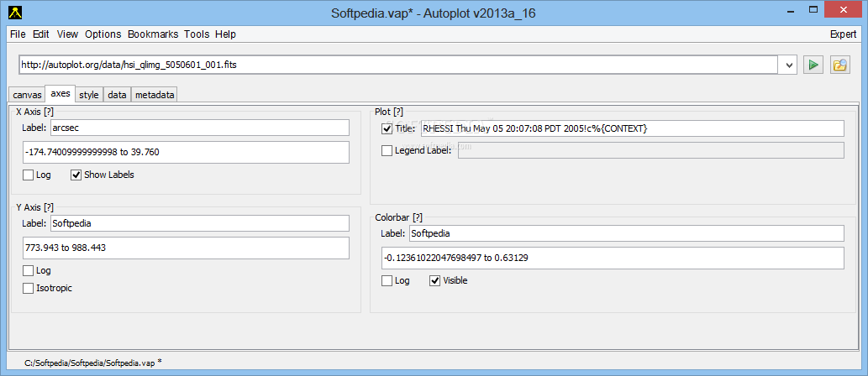Enable the Isotropic checkbox
The width and height of the screenshot is (868, 376).
click(x=29, y=288)
